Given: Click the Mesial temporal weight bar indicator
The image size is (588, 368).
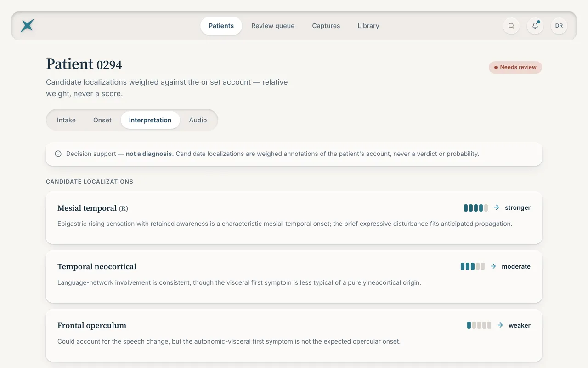Looking at the screenshot, I should pyautogui.click(x=476, y=207).
